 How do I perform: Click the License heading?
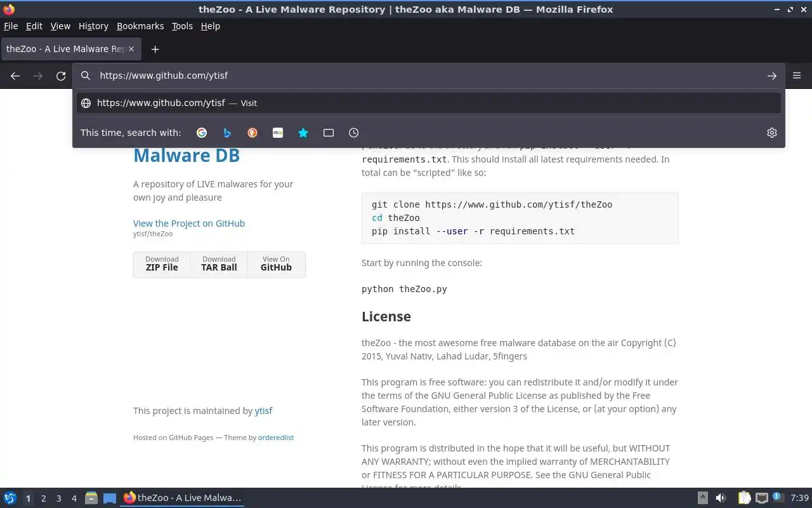point(386,316)
